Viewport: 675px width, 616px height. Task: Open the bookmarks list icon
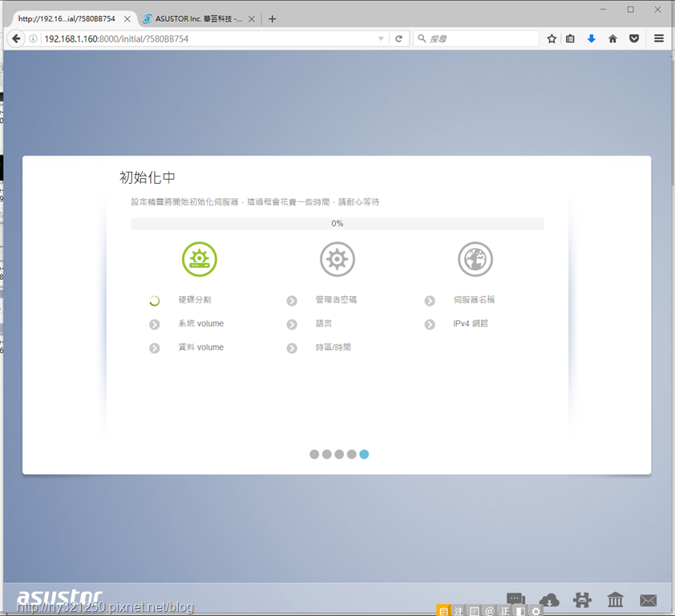[570, 38]
